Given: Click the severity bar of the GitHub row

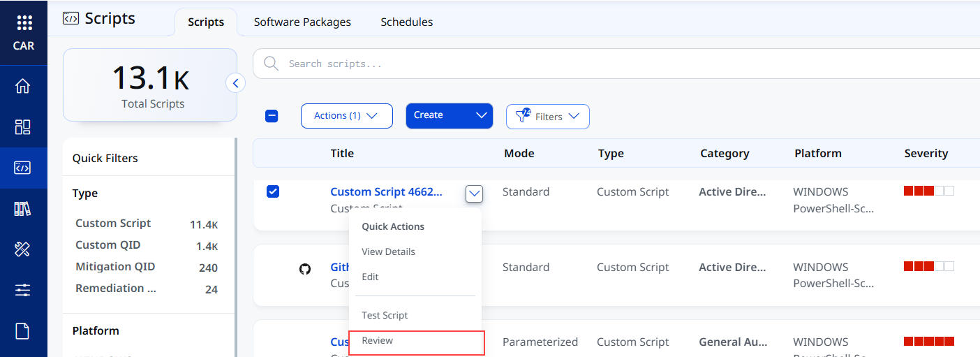Looking at the screenshot, I should tap(929, 266).
